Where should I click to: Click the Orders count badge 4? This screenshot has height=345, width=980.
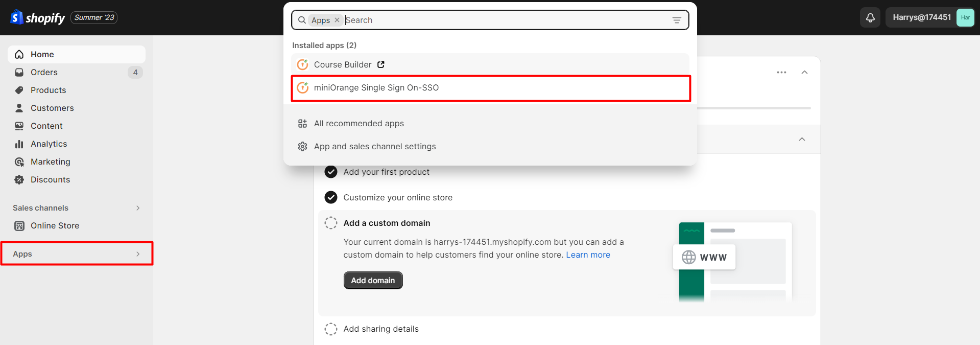[135, 72]
